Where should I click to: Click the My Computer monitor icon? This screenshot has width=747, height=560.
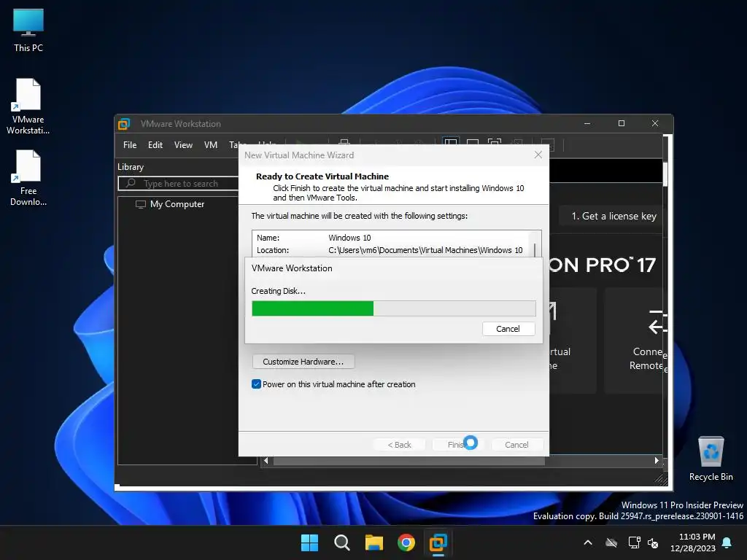[x=141, y=204]
